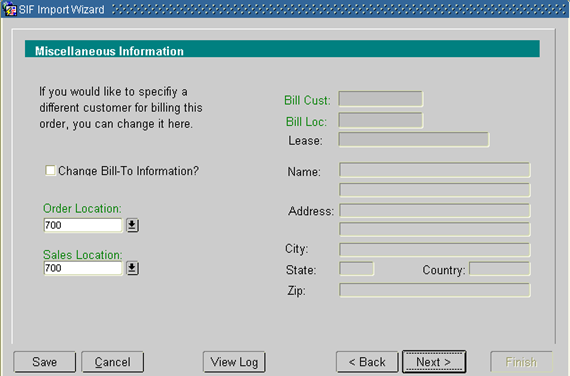Click the Country: label
The width and height of the screenshot is (570, 376).
[444, 270]
